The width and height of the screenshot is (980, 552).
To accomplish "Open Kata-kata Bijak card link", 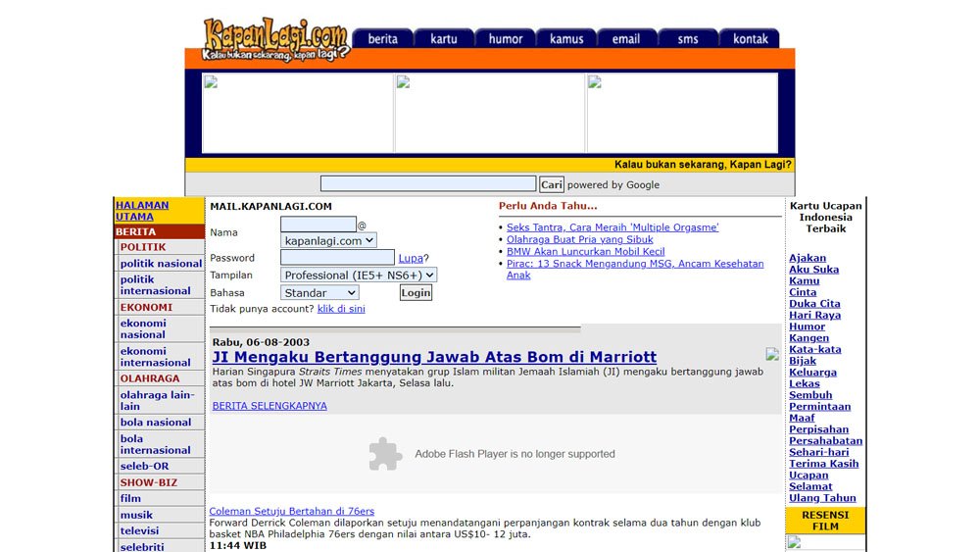I will (x=815, y=355).
